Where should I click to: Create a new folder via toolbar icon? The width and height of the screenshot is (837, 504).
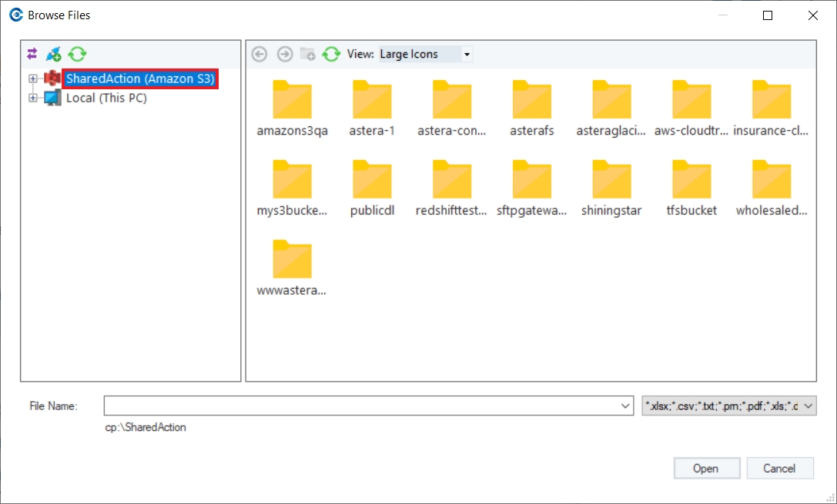click(x=307, y=54)
